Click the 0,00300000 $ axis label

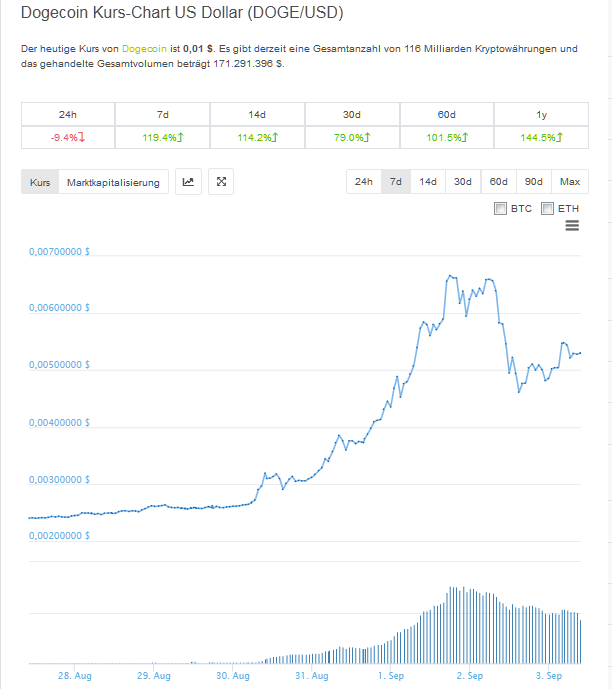tap(59, 480)
